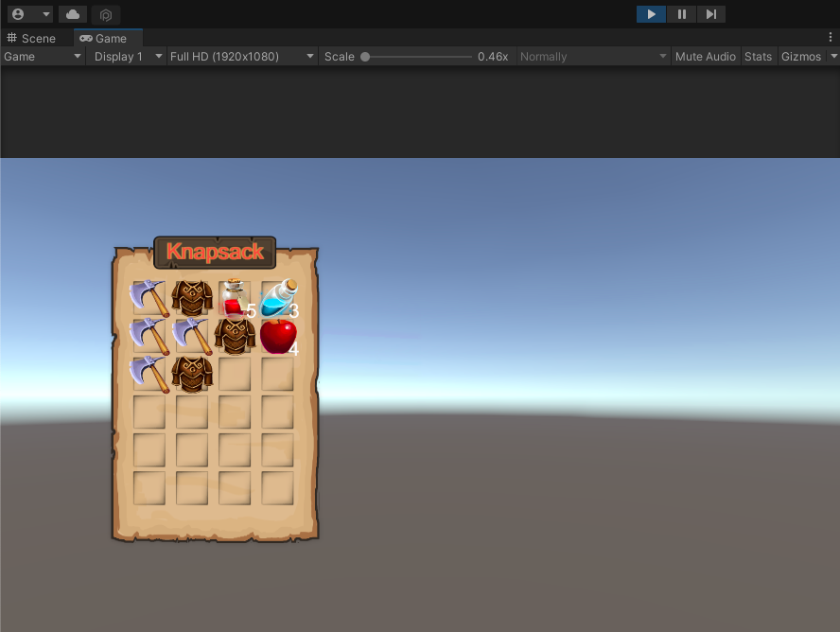Viewport: 840px width, 632px height.
Task: Toggle Gizmos in the Game view
Action: [801, 57]
